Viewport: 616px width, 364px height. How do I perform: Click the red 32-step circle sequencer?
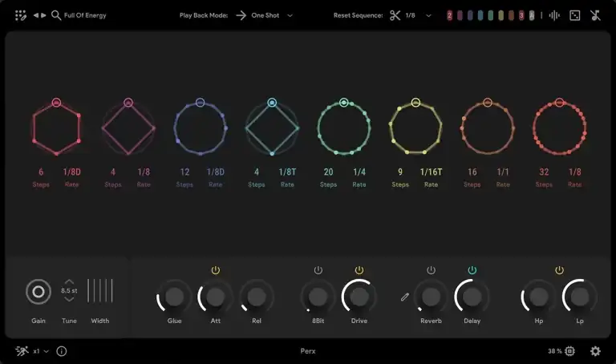pyautogui.click(x=559, y=128)
